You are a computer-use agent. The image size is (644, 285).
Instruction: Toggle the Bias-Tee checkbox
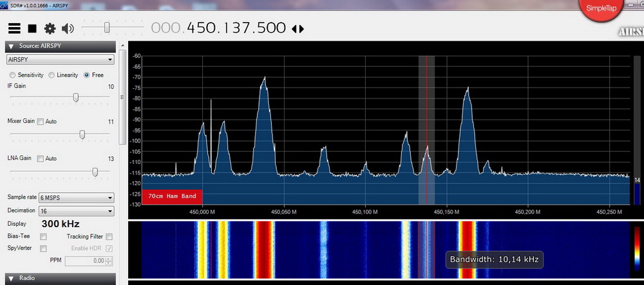(43, 237)
